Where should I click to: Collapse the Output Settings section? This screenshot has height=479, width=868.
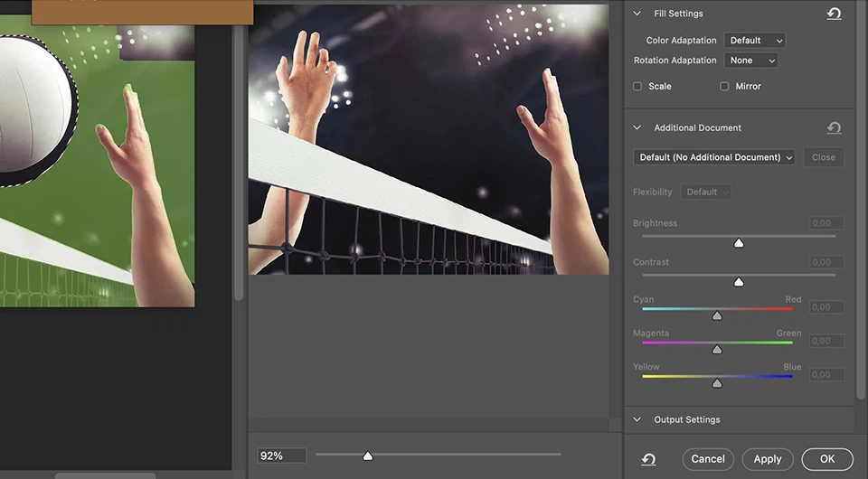[x=637, y=419]
